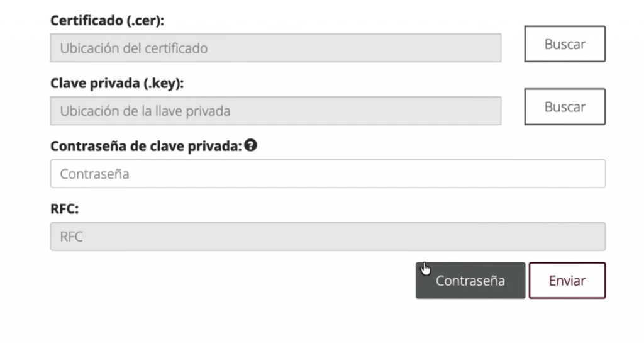This screenshot has width=644, height=343.
Task: Click Buscar for the Certificado (.cer) file
Action: (564, 44)
